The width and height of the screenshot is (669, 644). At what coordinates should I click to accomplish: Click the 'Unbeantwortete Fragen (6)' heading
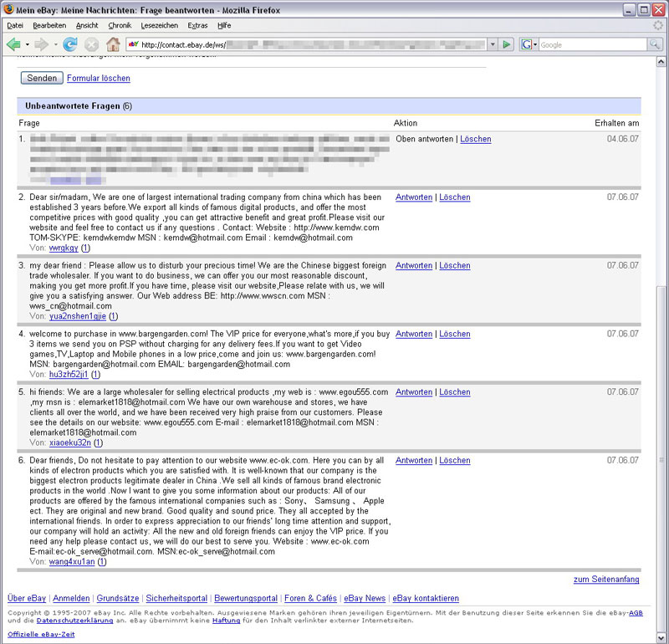[79, 106]
